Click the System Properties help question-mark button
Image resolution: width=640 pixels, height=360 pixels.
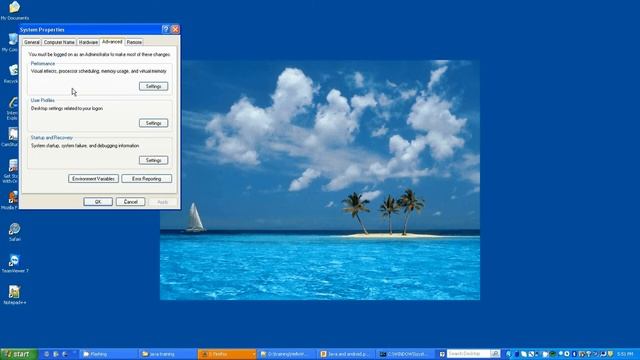coord(165,29)
